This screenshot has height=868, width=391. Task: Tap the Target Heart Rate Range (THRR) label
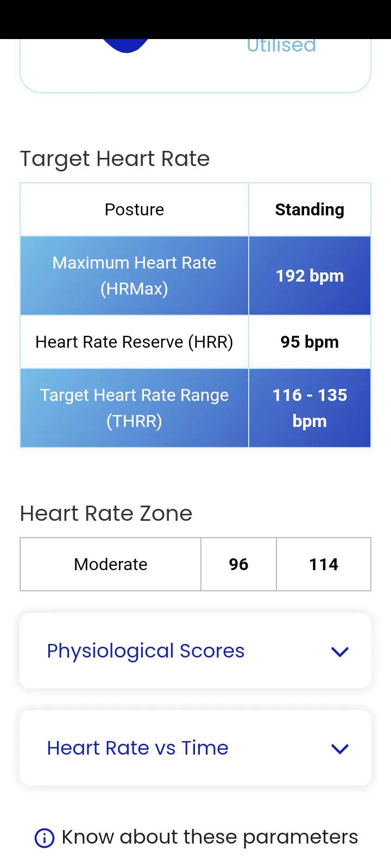[134, 408]
